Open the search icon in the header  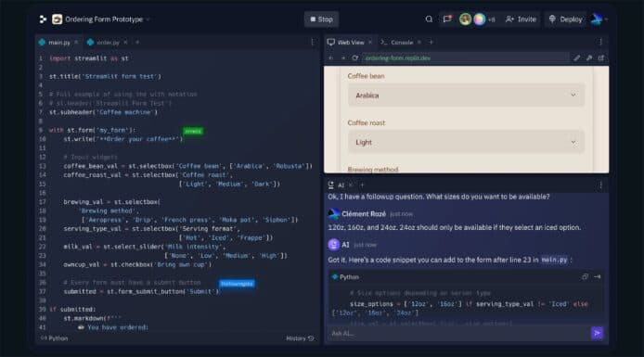[x=429, y=19]
